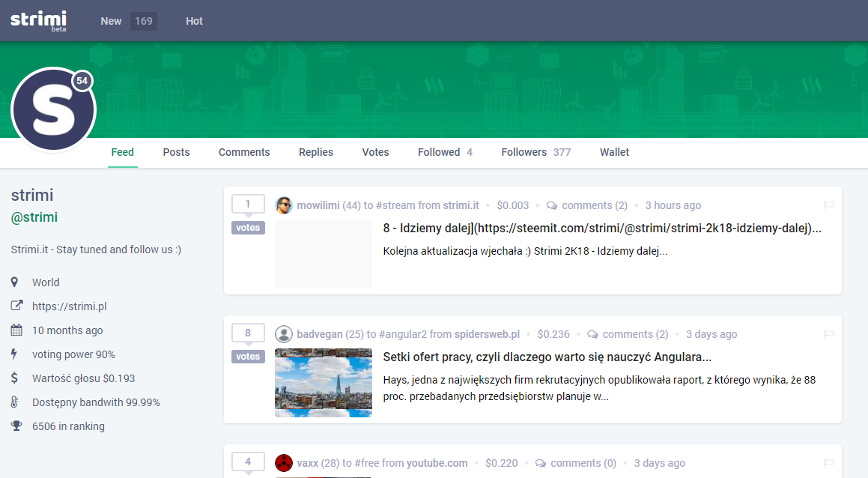Open the https://strimi.pl website link
The image size is (868, 478).
[69, 306]
